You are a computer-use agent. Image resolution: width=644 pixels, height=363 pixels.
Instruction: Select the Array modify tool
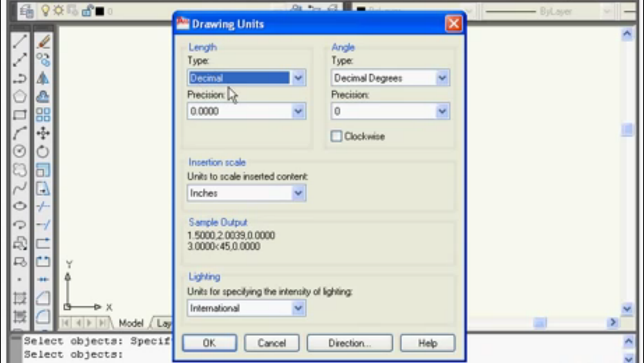tap(43, 115)
